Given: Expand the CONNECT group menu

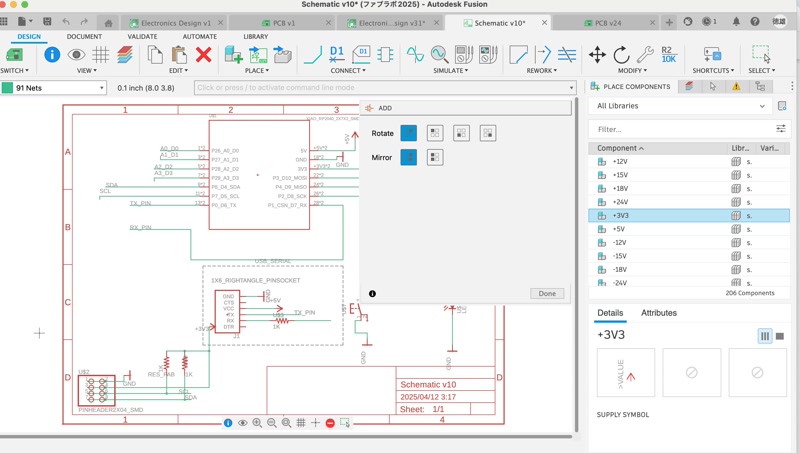Looking at the screenshot, I should (348, 70).
